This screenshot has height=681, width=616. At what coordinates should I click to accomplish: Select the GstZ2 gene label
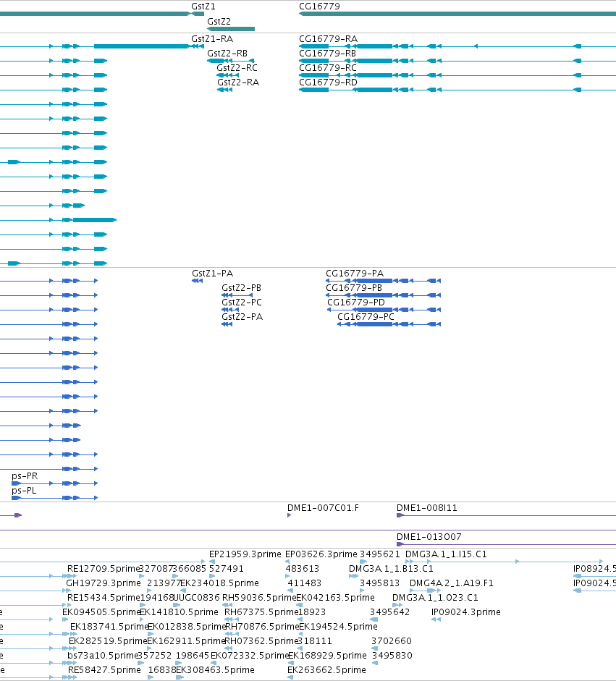click(x=219, y=21)
